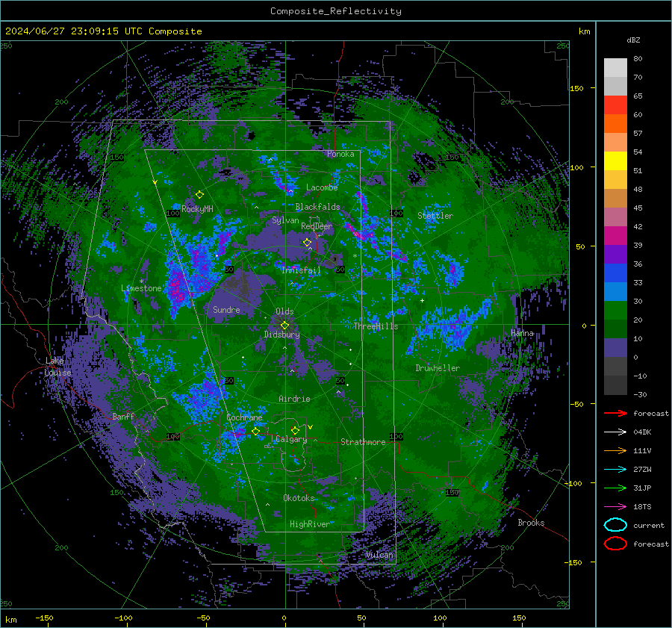Click the red forecast ellipse legend icon
This screenshot has width=672, height=628.
[x=615, y=544]
